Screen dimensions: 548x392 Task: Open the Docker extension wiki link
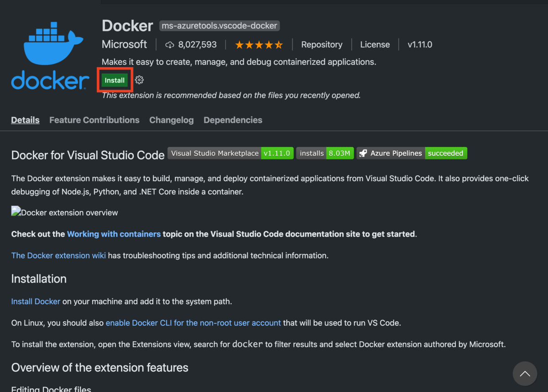click(x=58, y=255)
